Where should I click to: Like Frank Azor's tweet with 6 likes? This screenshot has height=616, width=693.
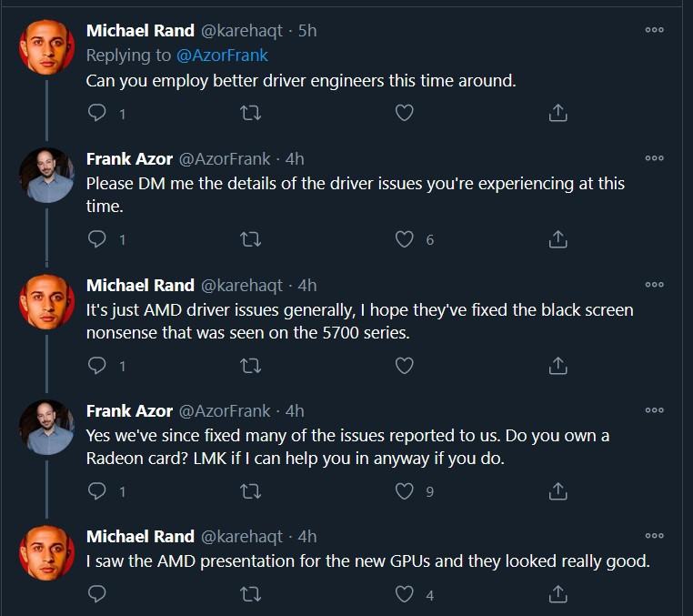coord(405,239)
